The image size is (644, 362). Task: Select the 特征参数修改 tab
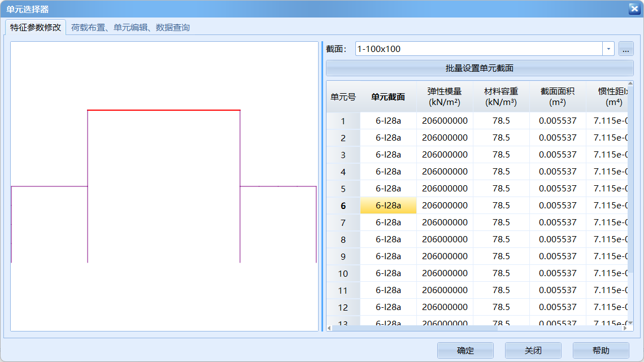(36, 27)
